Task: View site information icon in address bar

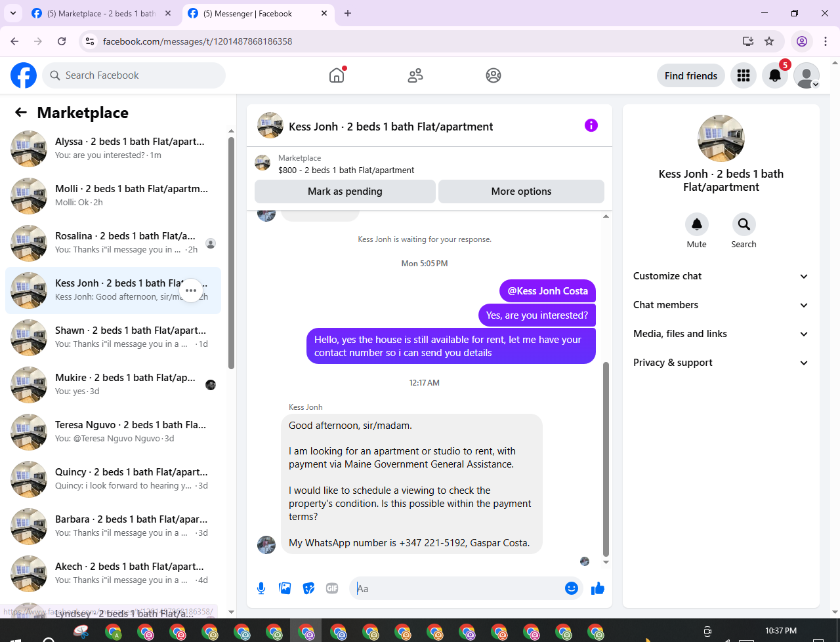Action: tap(91, 41)
